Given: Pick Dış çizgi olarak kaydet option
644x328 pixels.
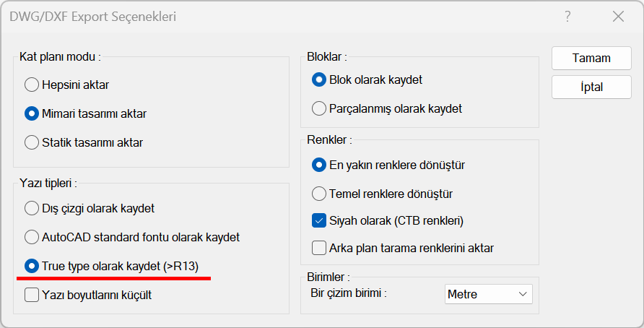Looking at the screenshot, I should [32, 208].
